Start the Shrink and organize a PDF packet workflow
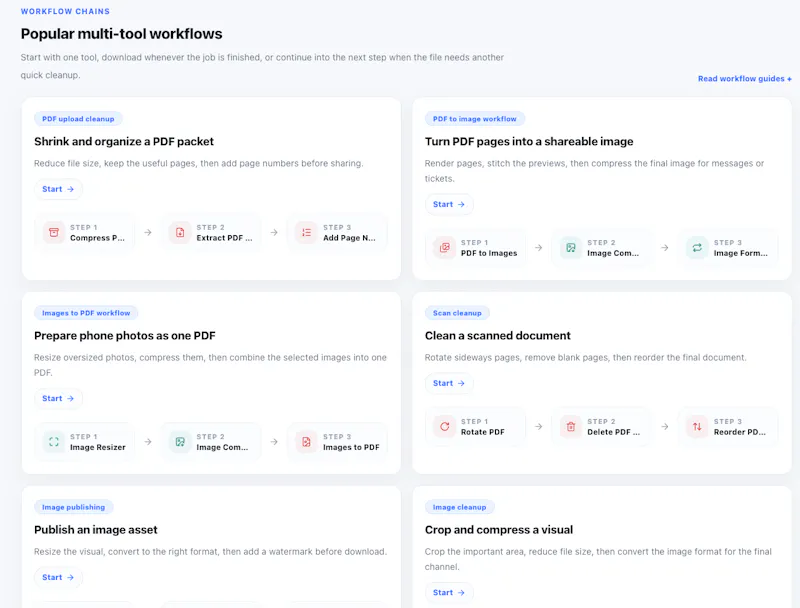 pyautogui.click(x=58, y=189)
